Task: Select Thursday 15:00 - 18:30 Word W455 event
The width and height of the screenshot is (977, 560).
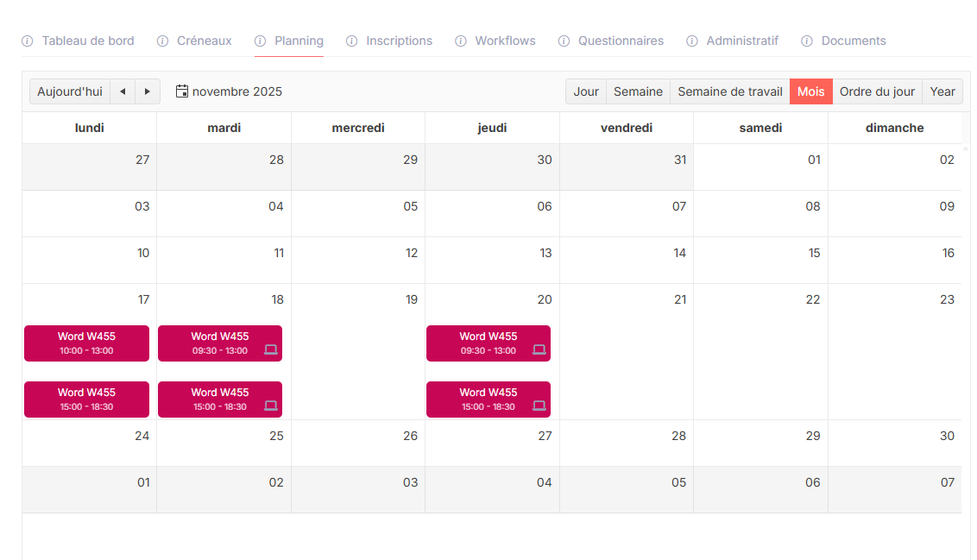Action: tap(488, 400)
